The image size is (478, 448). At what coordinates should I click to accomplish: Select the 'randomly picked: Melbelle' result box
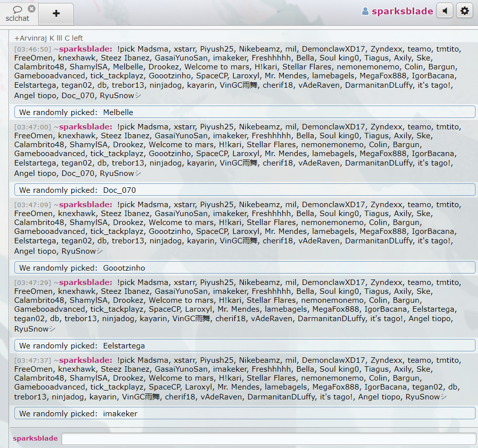(x=245, y=112)
